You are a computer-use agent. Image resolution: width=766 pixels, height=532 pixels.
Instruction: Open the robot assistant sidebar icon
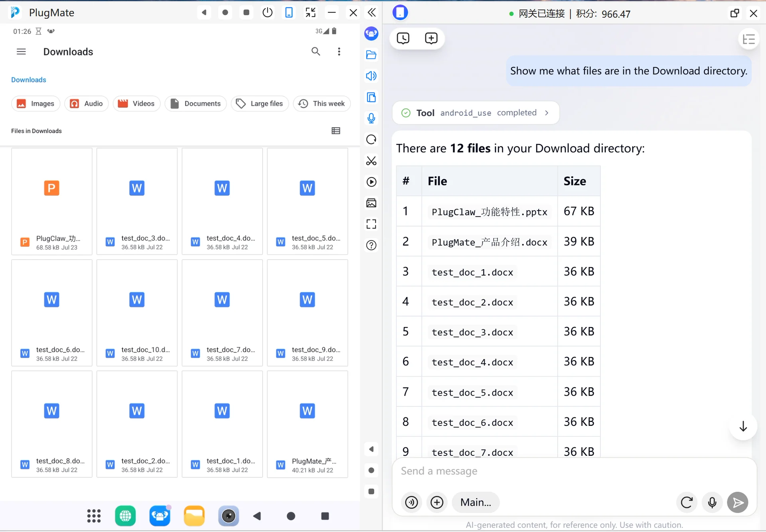[x=371, y=33]
